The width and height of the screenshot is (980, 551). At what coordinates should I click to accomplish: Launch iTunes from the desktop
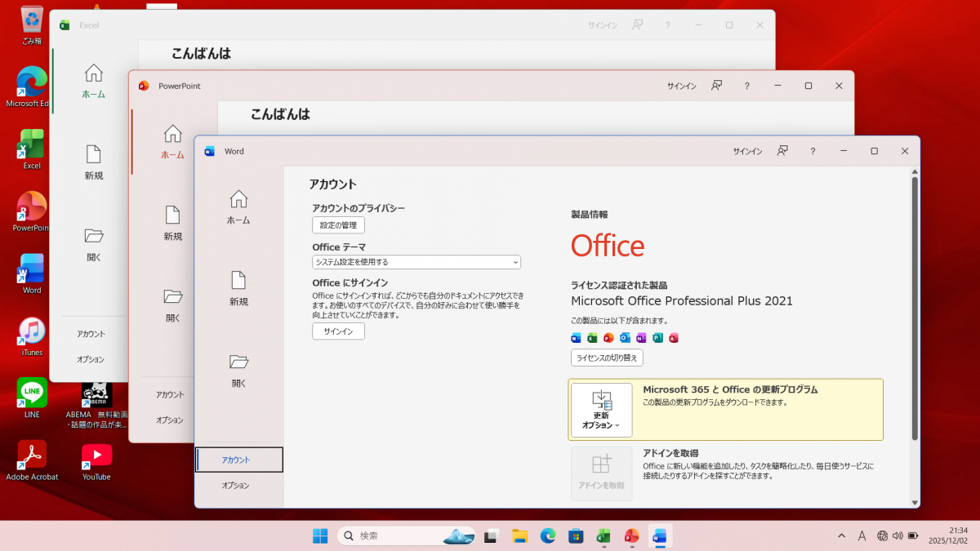(x=32, y=331)
